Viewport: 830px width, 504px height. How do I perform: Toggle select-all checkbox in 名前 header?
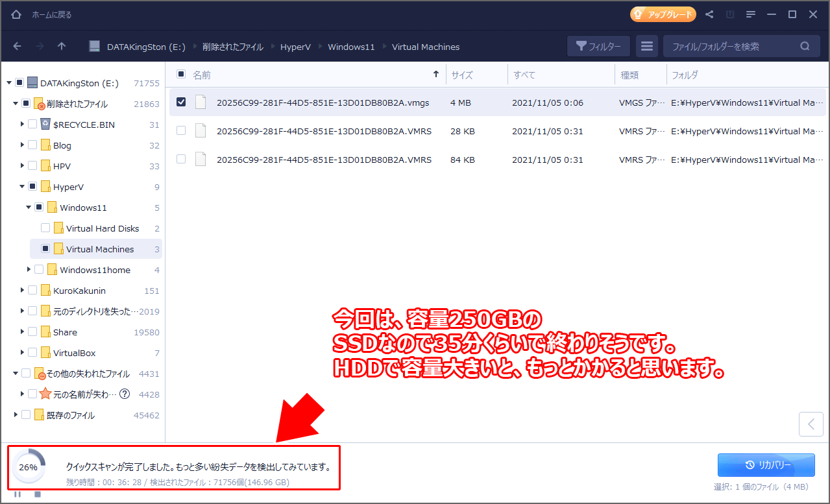pos(181,75)
